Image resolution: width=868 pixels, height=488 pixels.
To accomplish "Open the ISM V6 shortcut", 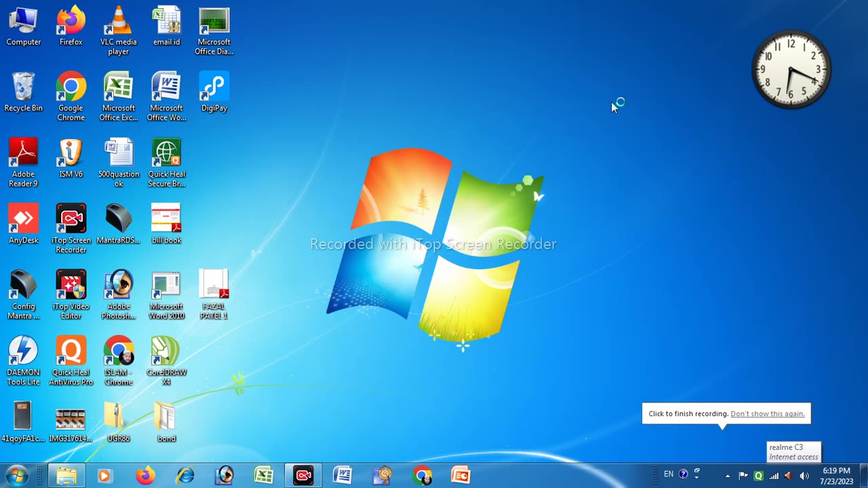I will click(71, 159).
